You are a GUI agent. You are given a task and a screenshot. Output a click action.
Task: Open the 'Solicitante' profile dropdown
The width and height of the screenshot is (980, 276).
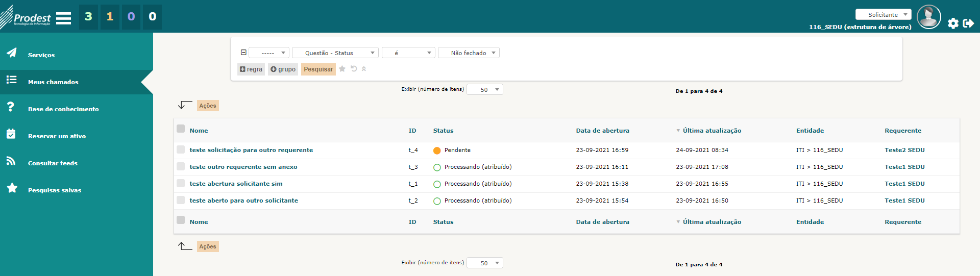pyautogui.click(x=883, y=15)
